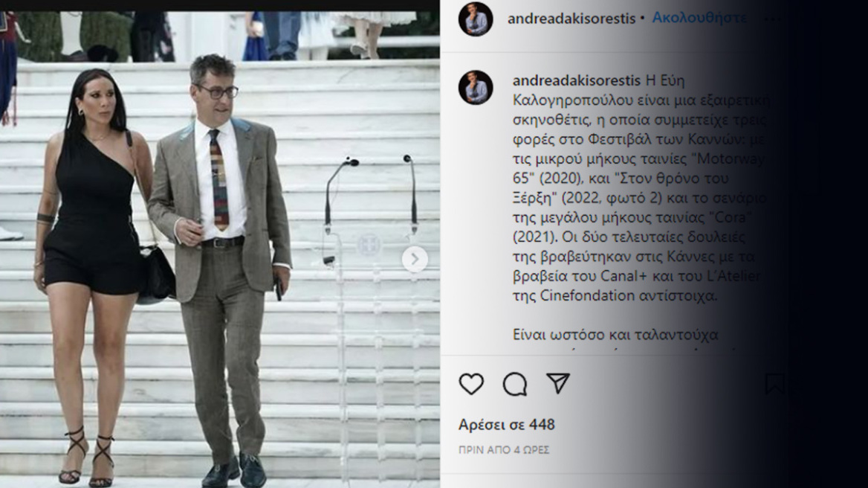Open the post timestamp ΠΡΙΝ ΑΠΟ 4 ΩΡΕΣ
The width and height of the screenshot is (868, 488).
coord(504,450)
